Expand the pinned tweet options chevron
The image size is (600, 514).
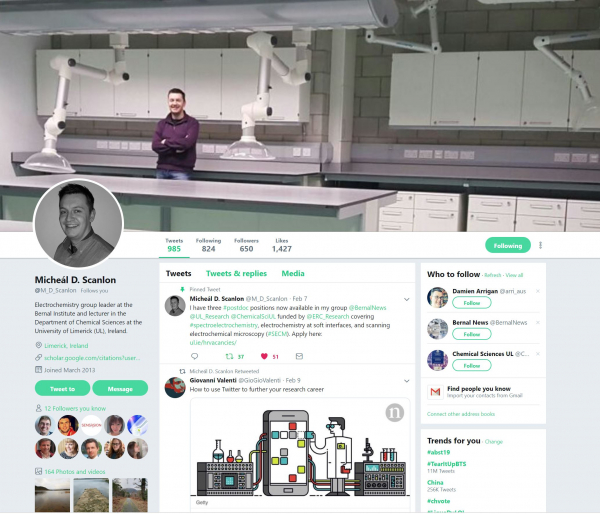point(406,299)
